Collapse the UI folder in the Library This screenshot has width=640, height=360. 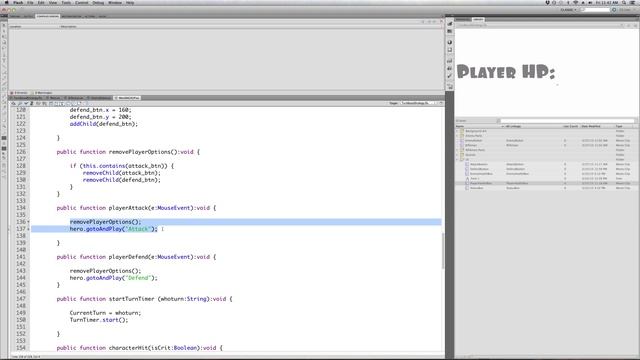tap(457, 160)
